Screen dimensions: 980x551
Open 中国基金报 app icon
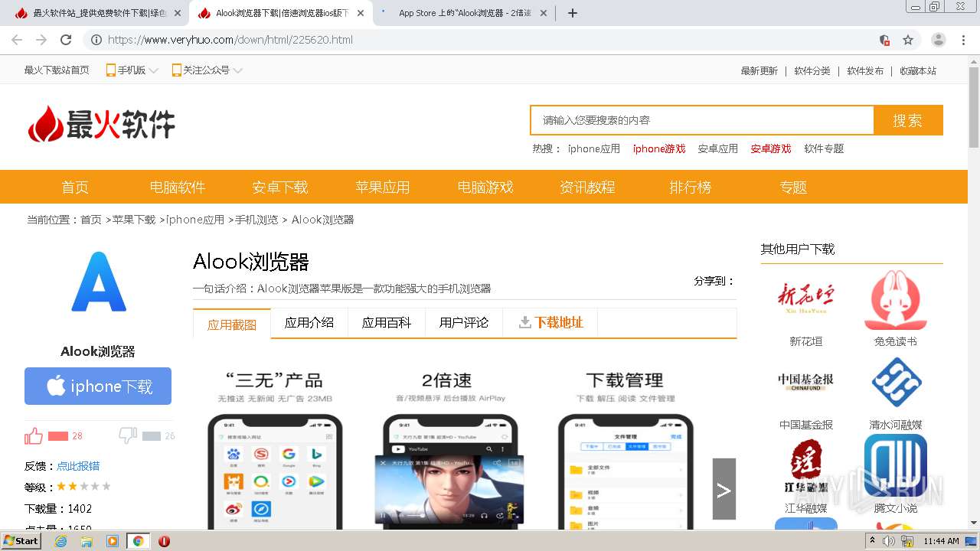tap(805, 381)
